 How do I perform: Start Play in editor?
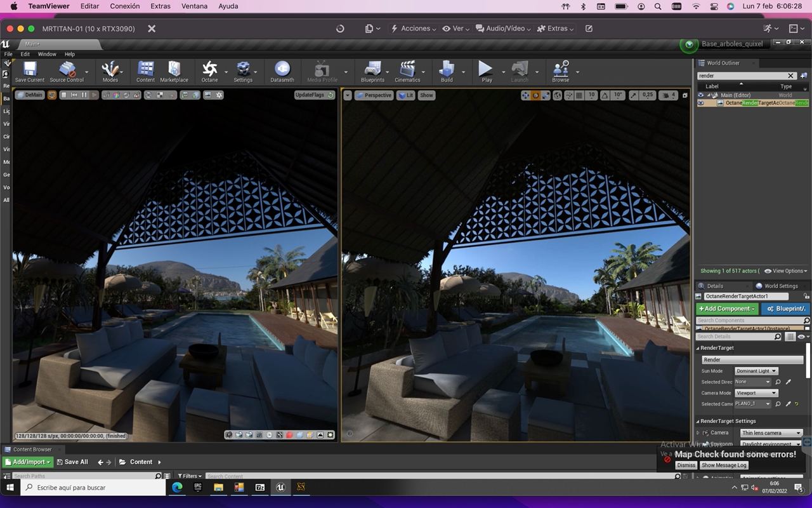(x=487, y=72)
